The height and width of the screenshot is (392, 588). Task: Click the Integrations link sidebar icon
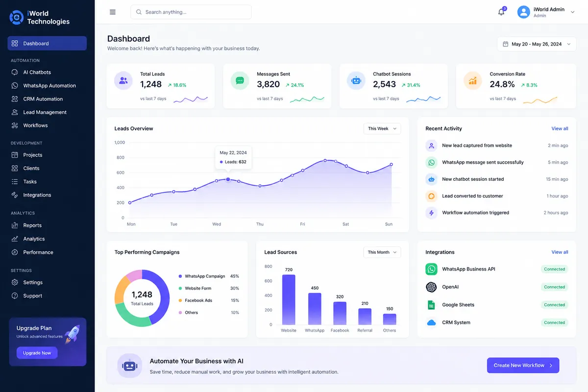click(x=15, y=195)
